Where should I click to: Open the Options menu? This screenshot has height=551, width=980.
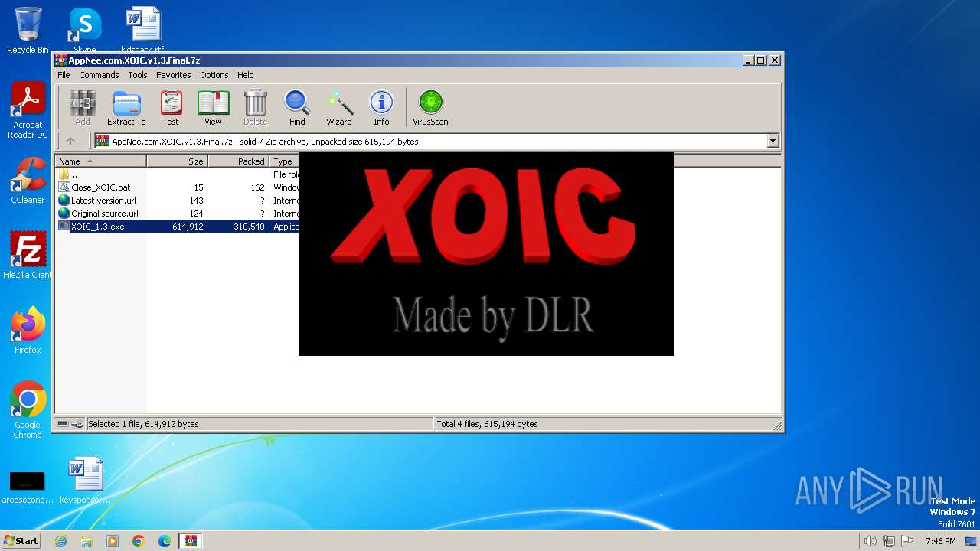point(214,75)
